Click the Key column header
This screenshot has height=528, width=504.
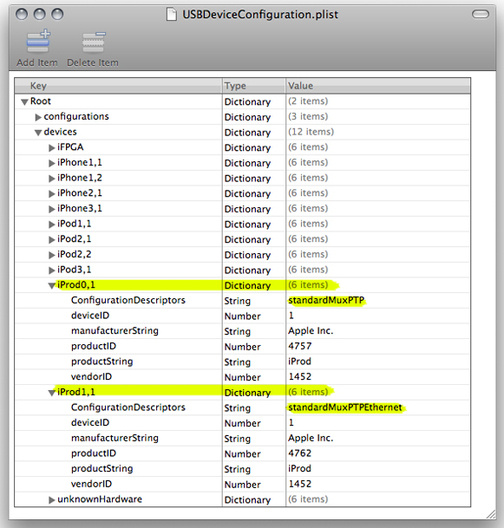(x=118, y=86)
